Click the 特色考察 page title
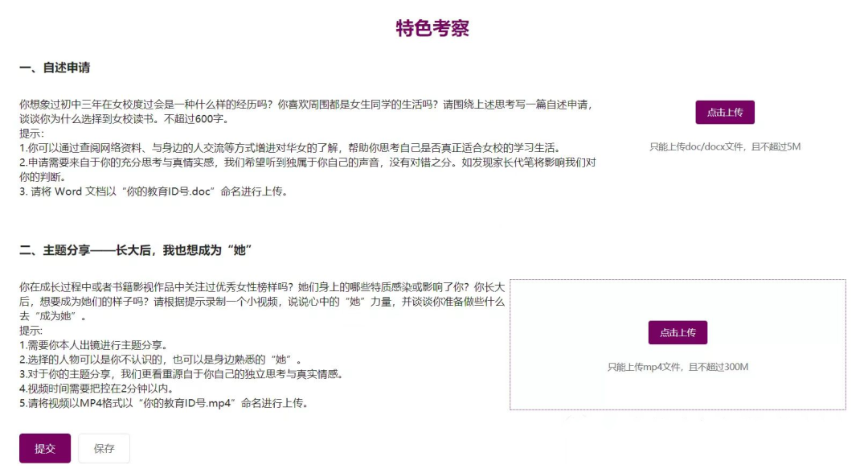 click(432, 28)
